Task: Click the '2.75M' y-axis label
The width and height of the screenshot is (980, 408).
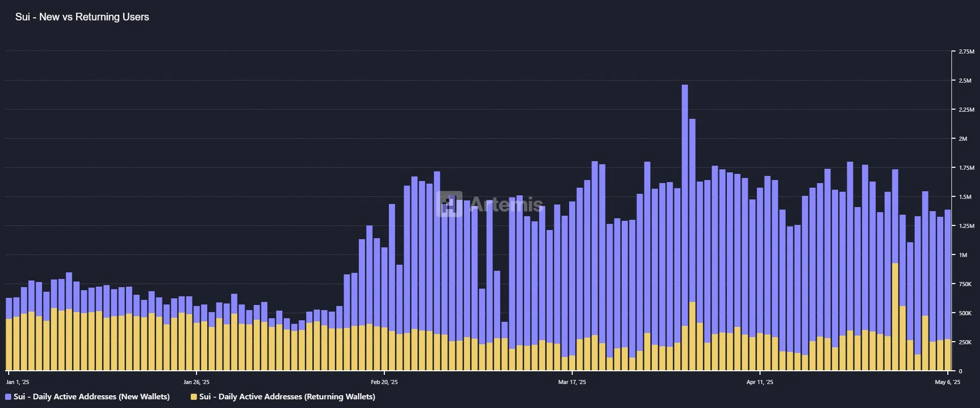Action: (966, 52)
